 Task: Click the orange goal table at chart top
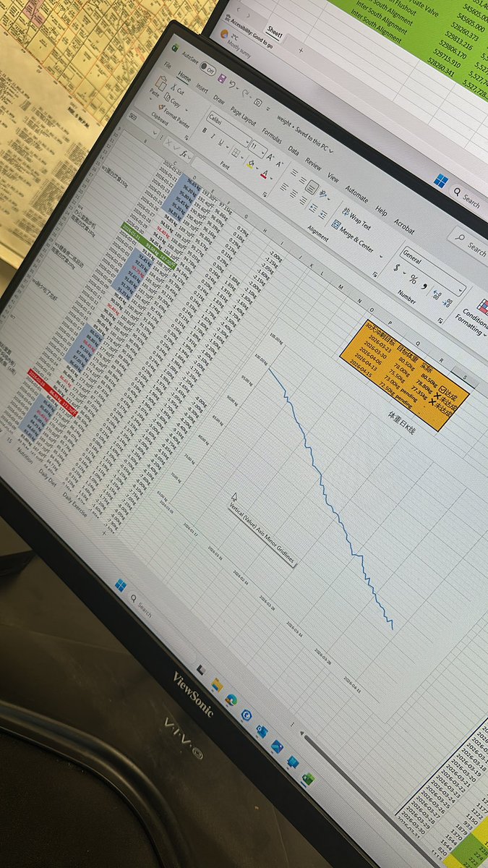(x=404, y=375)
